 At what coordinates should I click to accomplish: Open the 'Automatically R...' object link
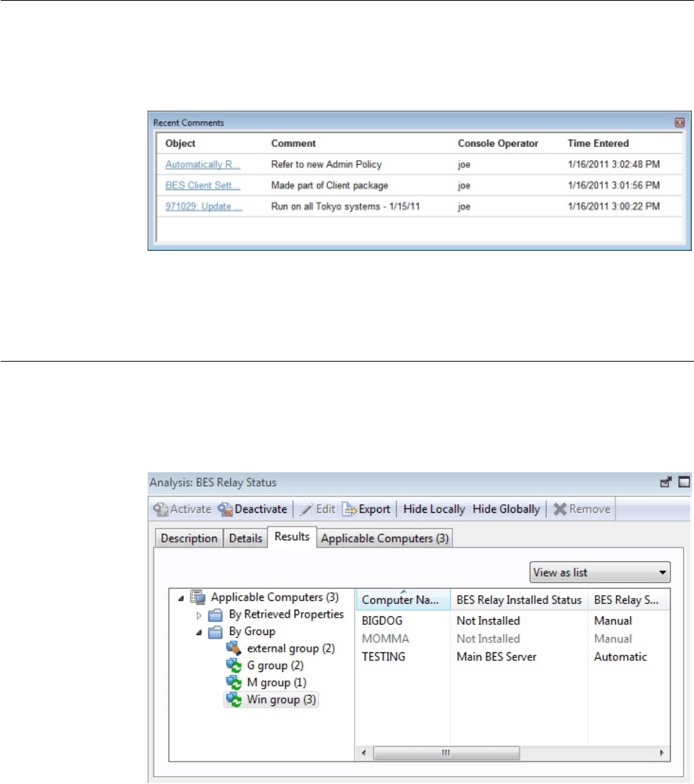pyautogui.click(x=203, y=164)
